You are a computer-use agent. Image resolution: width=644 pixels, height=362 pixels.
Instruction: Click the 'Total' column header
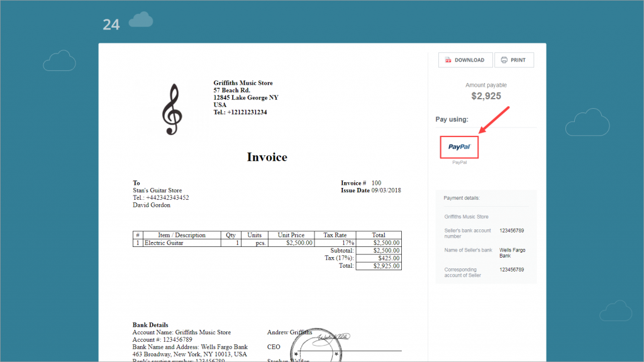tap(379, 235)
